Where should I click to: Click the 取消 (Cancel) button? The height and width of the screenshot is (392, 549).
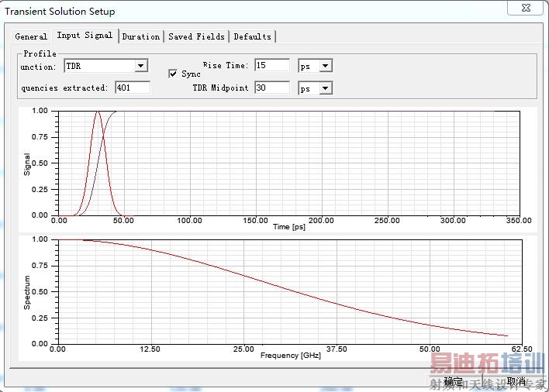tap(516, 381)
